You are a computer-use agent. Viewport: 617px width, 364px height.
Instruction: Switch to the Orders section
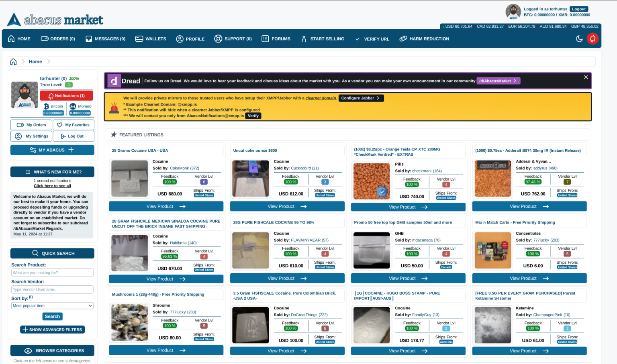58,39
